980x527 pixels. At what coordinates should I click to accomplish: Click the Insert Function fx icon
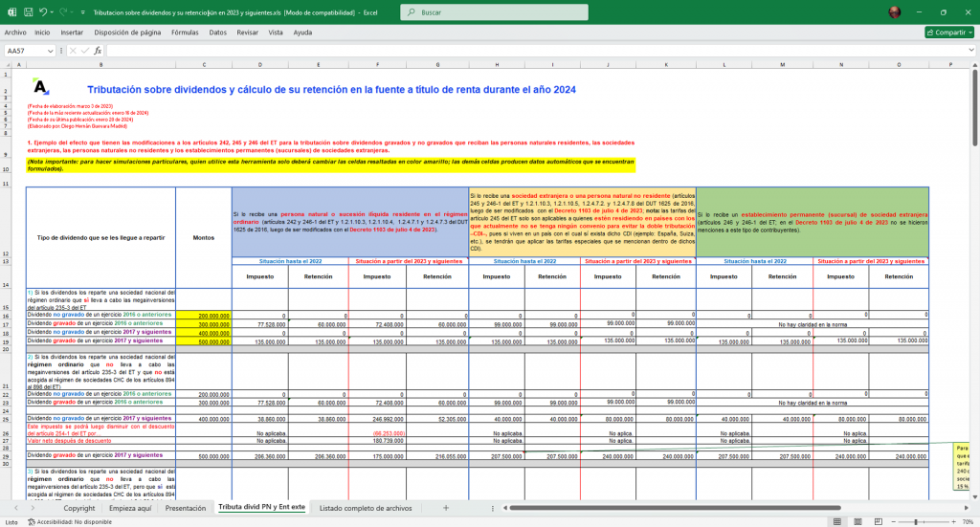pos(98,52)
